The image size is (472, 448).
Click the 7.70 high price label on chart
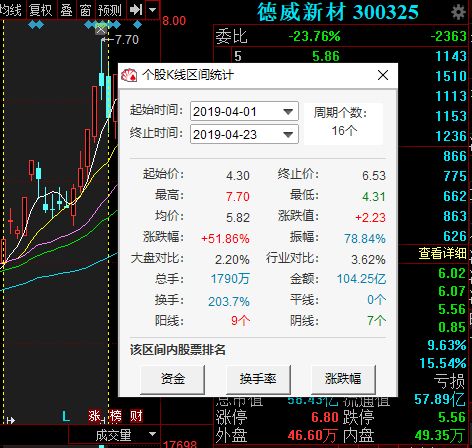(x=127, y=40)
